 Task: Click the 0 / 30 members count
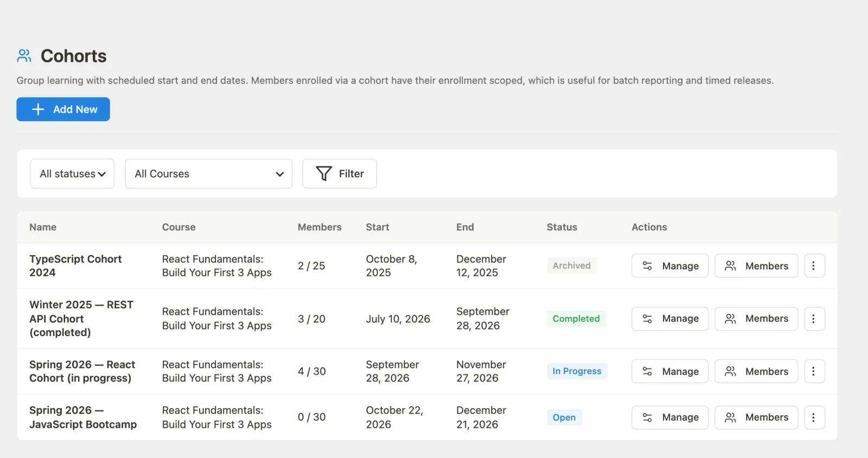point(312,417)
